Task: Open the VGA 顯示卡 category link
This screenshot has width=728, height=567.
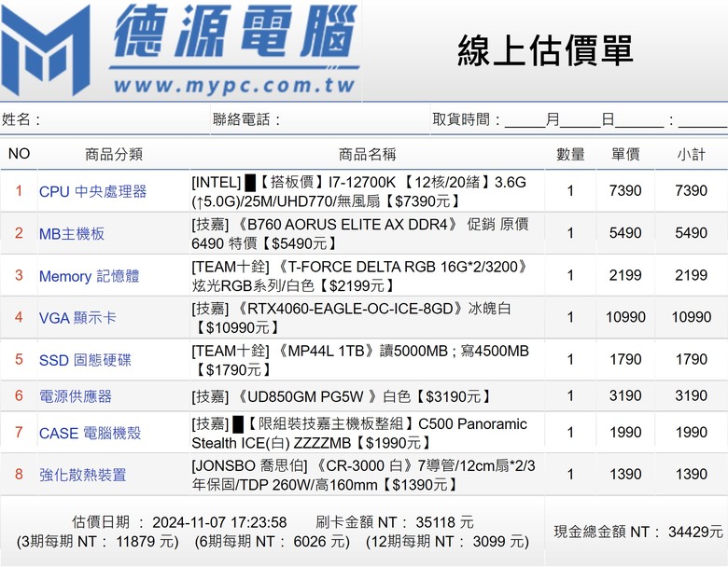Action: [77, 318]
